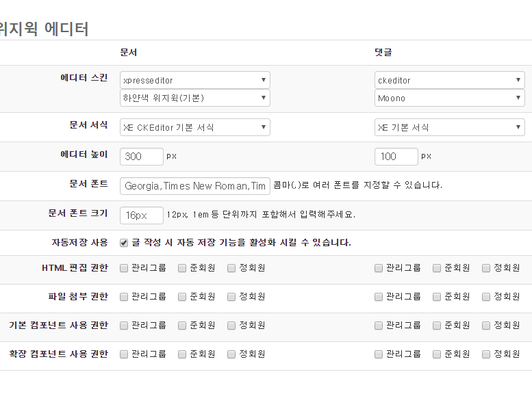Open the xpresseditor document skin dropdown
The image size is (532, 409).
pyautogui.click(x=194, y=80)
